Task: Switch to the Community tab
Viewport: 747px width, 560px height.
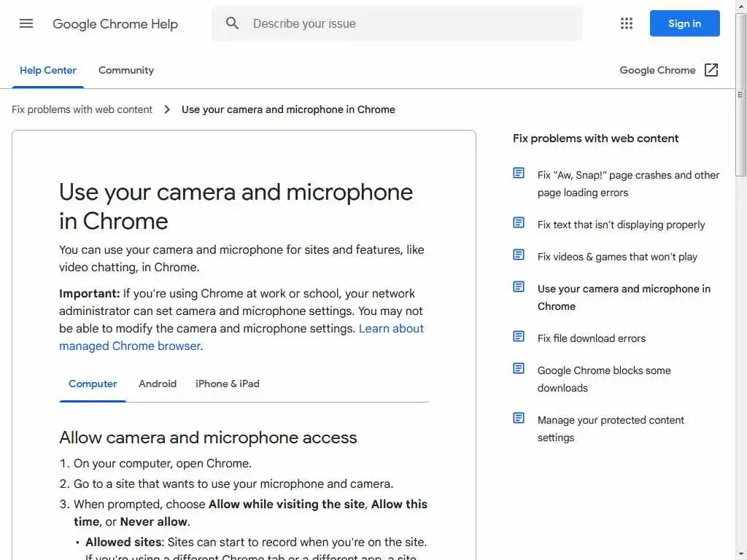Action: pyautogui.click(x=125, y=71)
